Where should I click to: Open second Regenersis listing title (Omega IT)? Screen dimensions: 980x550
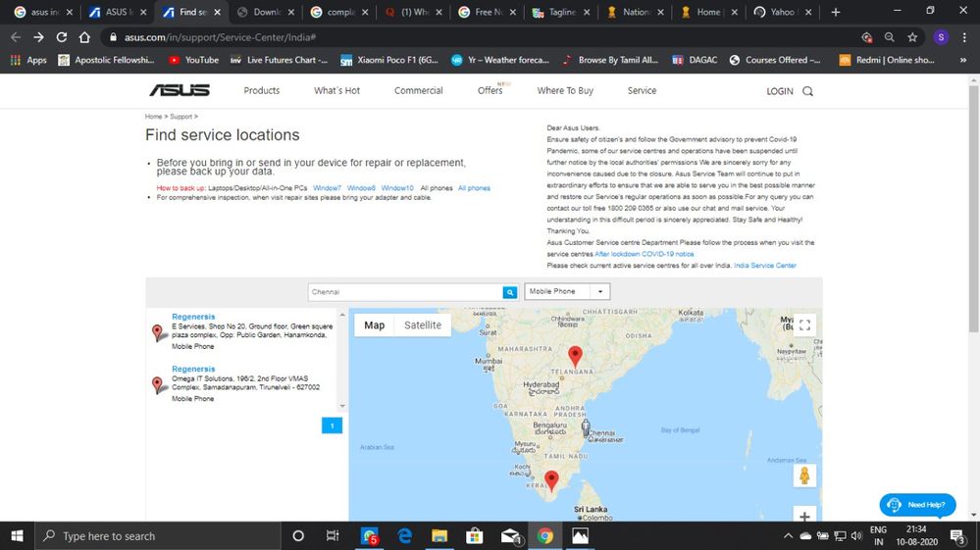point(193,369)
